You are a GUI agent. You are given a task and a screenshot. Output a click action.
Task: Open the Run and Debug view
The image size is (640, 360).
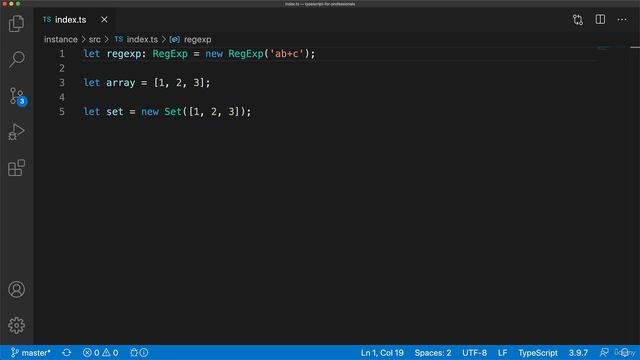click(16, 132)
